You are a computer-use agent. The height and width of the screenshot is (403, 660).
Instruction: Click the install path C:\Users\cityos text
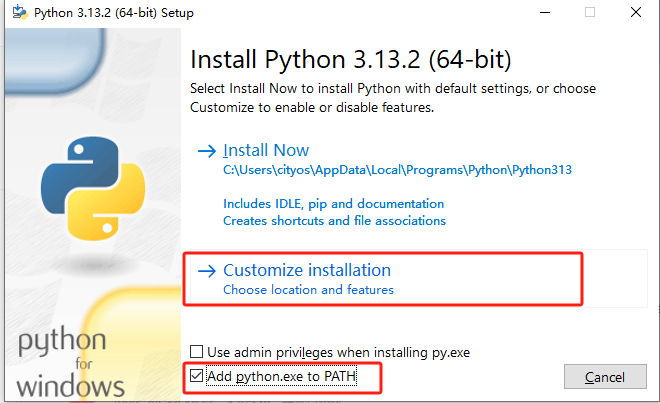click(x=397, y=170)
